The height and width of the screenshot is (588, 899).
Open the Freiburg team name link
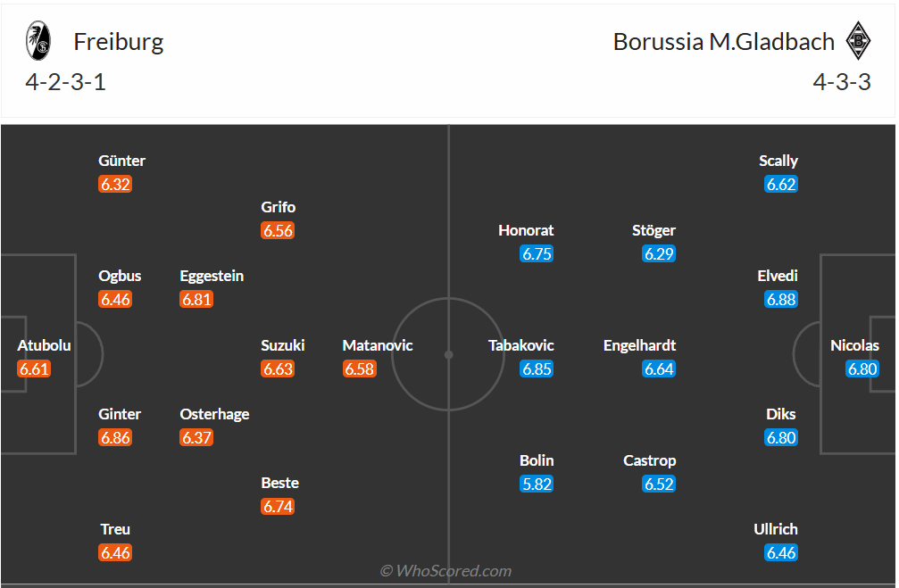119,42
